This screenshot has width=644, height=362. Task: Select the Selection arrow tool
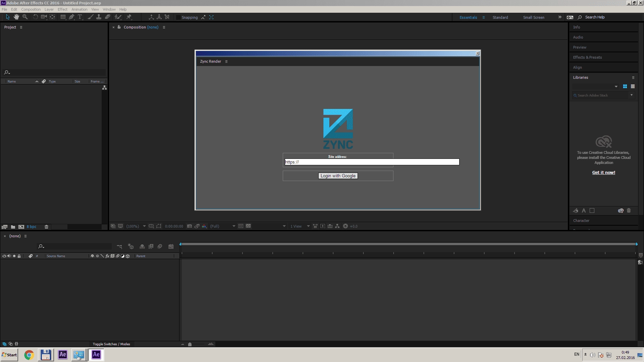[x=8, y=17]
